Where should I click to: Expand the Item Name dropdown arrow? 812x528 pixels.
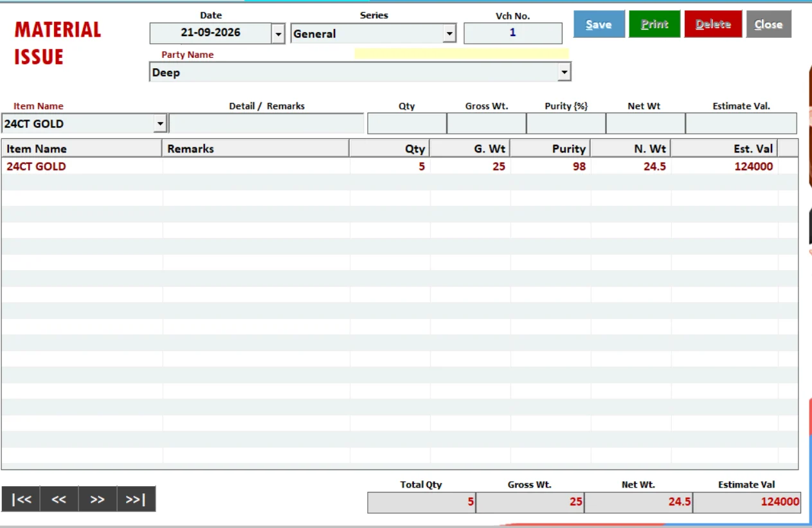pos(161,123)
